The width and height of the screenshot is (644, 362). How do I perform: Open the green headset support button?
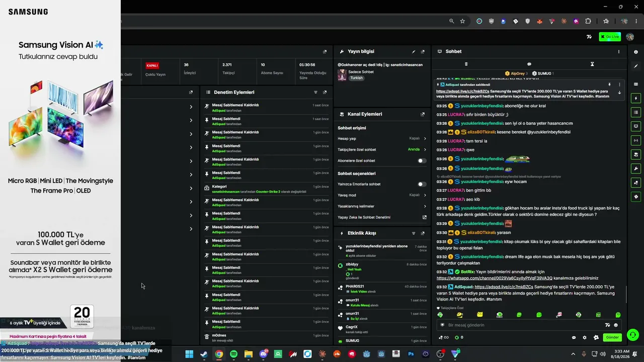(x=633, y=334)
